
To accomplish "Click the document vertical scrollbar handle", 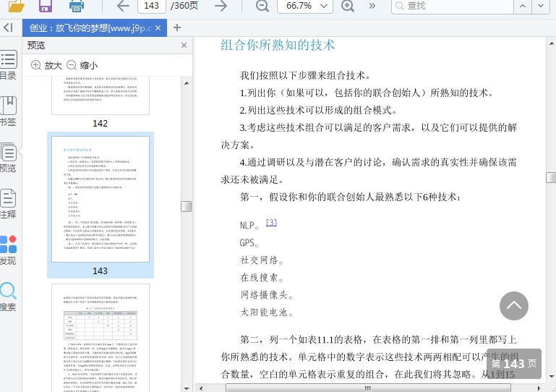I will (x=551, y=177).
